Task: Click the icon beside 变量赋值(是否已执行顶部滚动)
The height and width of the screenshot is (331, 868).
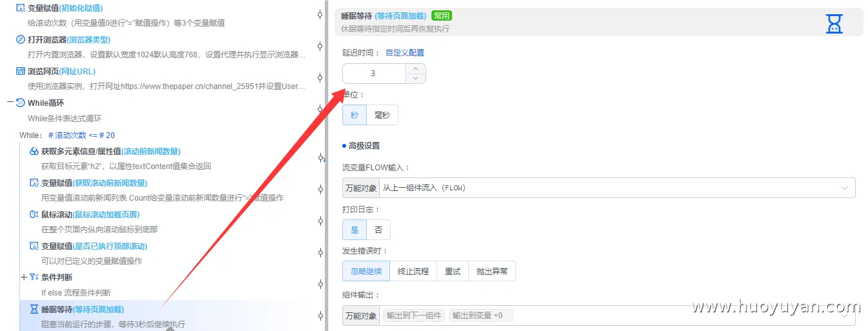Action: (34, 246)
